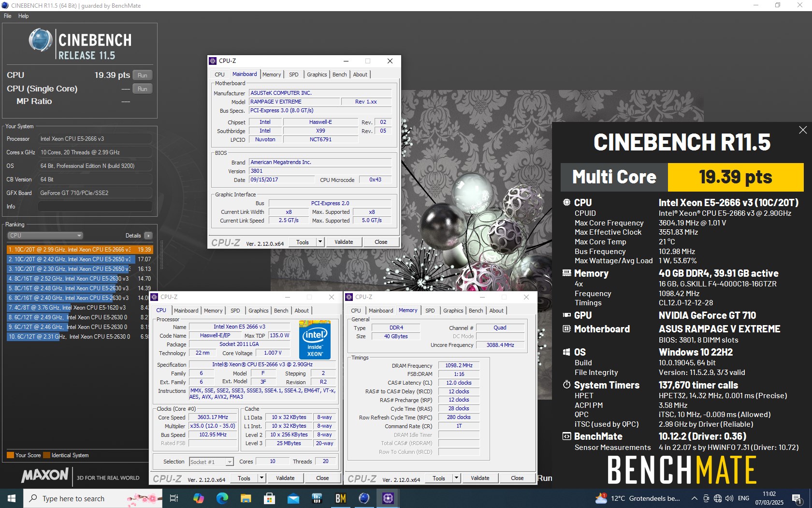This screenshot has width=812, height=508.
Task: Click the BenchMate CPU chip icon
Action: coord(566,203)
